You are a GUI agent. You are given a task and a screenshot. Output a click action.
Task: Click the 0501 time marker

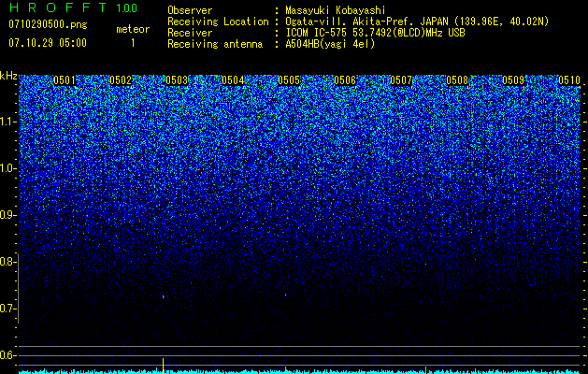(65, 80)
